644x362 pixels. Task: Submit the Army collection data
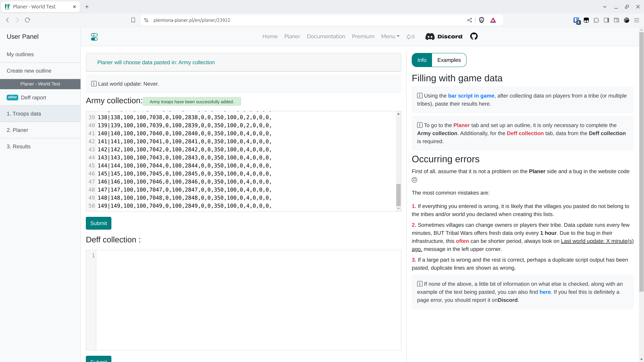98,223
